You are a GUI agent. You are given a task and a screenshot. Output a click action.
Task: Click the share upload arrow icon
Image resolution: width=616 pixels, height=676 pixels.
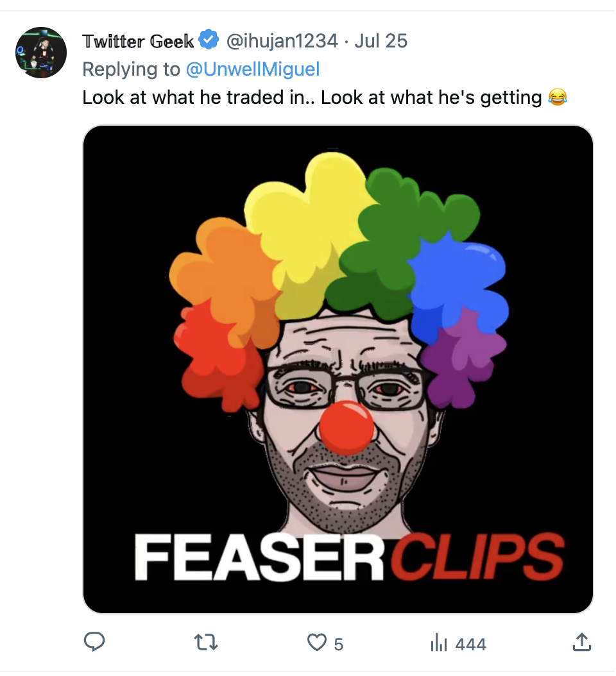click(x=581, y=642)
